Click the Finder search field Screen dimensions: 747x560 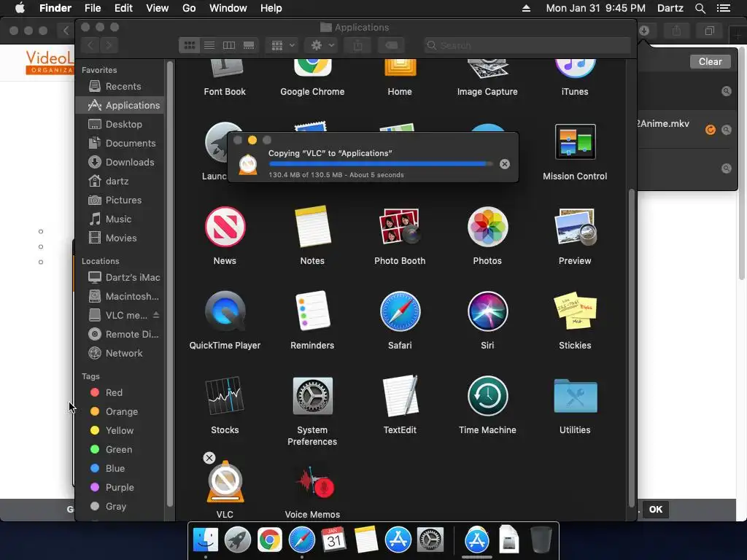pos(527,45)
